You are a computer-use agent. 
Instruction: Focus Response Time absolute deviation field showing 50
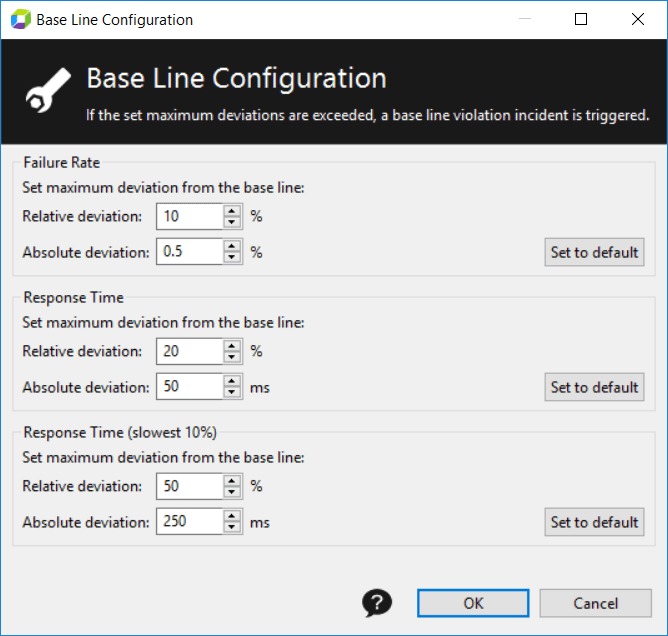[x=190, y=387]
